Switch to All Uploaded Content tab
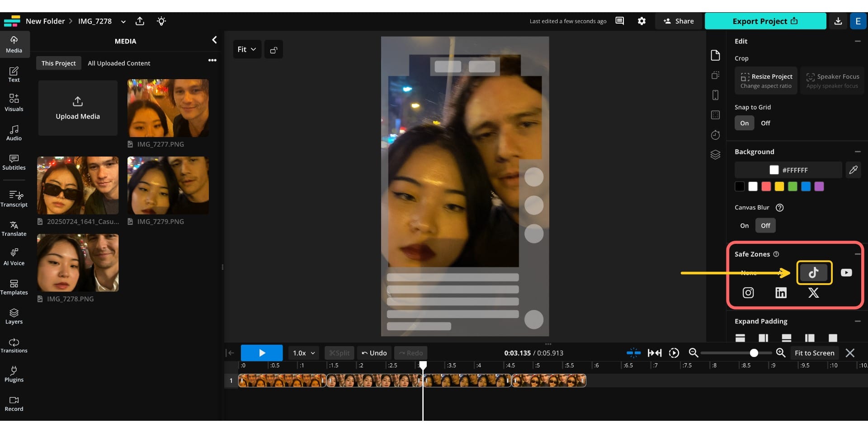The width and height of the screenshot is (868, 433). 119,63
